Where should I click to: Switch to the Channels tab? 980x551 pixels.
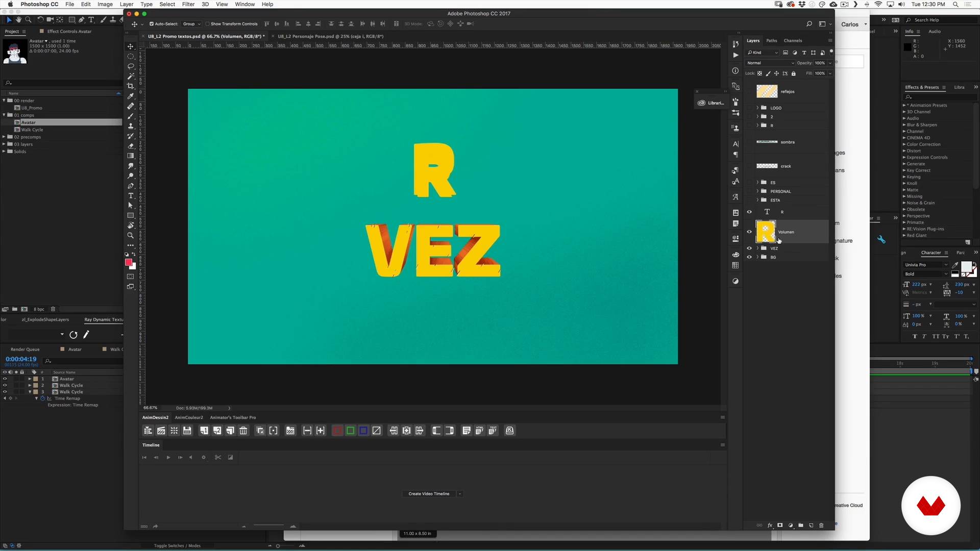[x=793, y=41]
